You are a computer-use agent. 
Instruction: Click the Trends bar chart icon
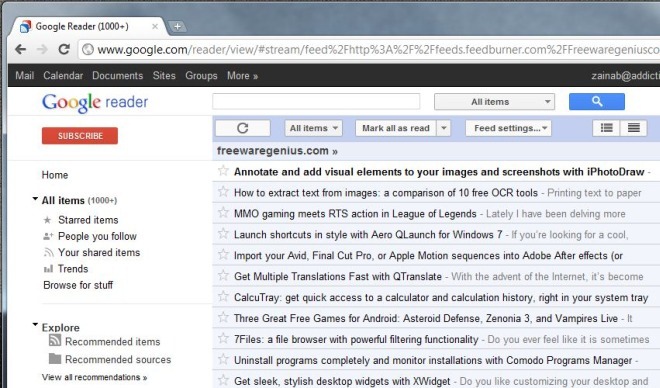tap(48, 268)
